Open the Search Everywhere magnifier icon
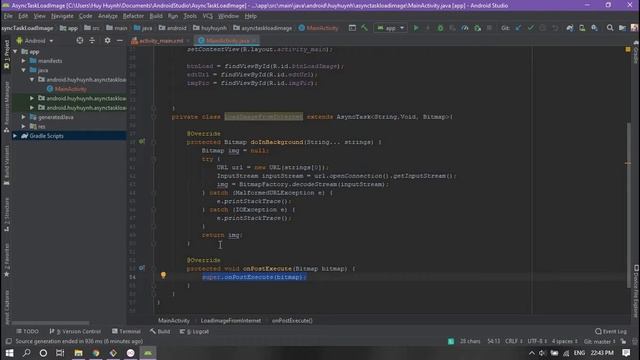Screen dimensions: 640x360 click(x=610, y=28)
